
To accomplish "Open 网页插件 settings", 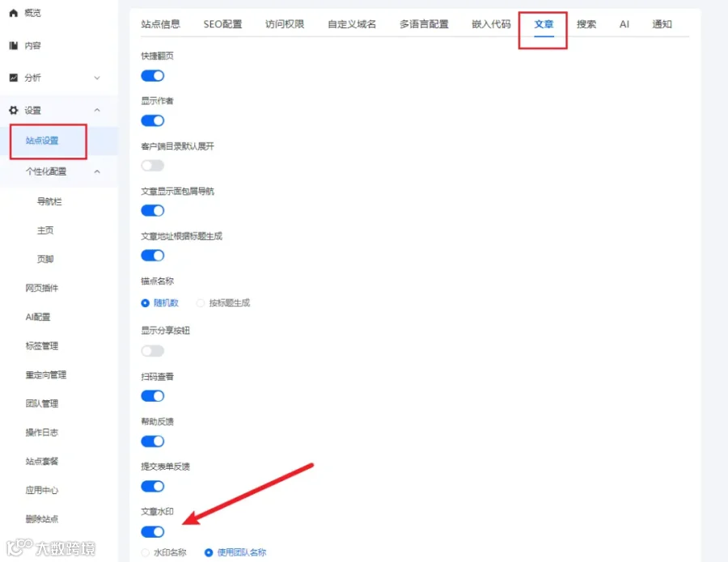I will click(42, 288).
